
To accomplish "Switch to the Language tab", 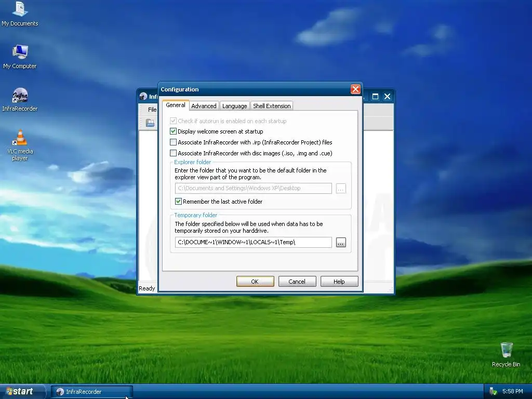I will coord(234,106).
